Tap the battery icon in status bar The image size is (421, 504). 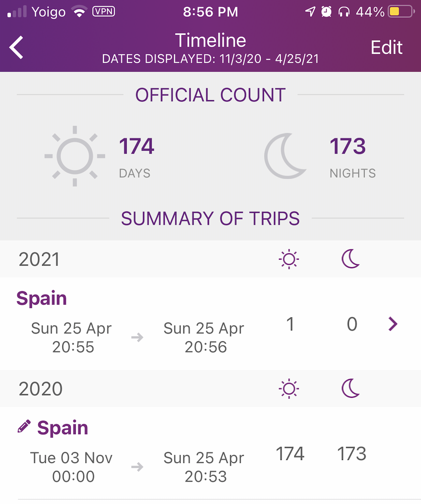pyautogui.click(x=401, y=12)
